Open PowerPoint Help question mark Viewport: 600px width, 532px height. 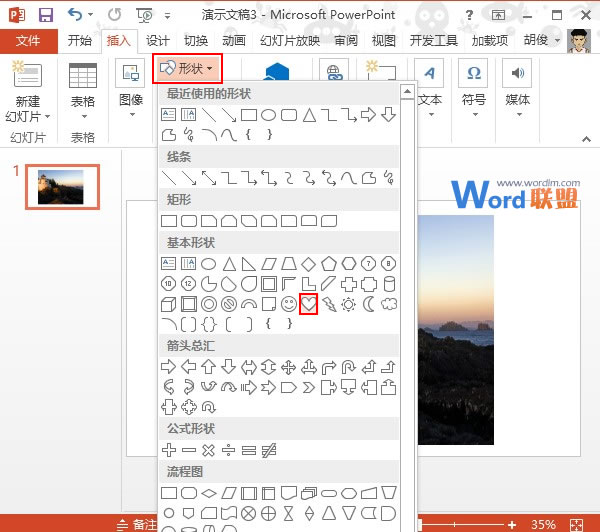[469, 15]
